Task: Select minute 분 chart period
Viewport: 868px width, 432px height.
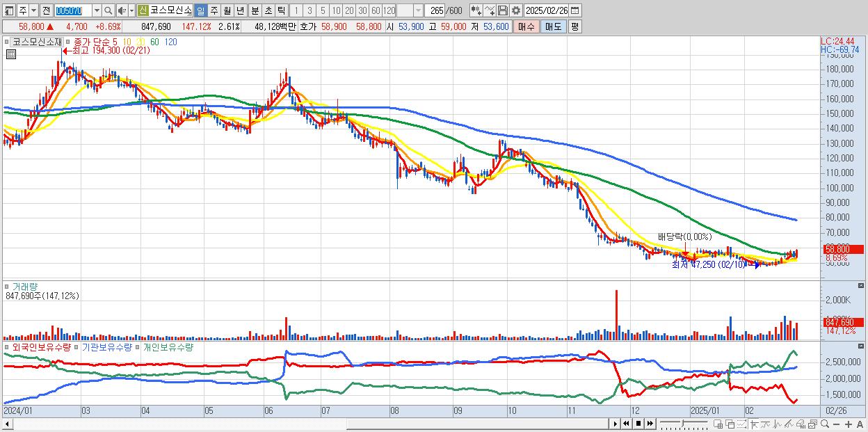Action: [x=254, y=10]
